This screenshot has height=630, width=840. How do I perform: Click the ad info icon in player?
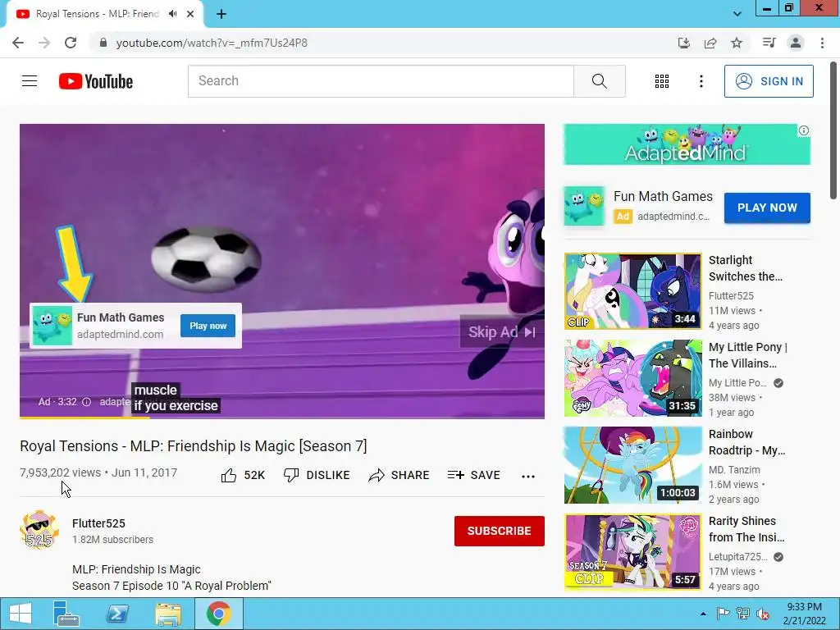point(86,402)
